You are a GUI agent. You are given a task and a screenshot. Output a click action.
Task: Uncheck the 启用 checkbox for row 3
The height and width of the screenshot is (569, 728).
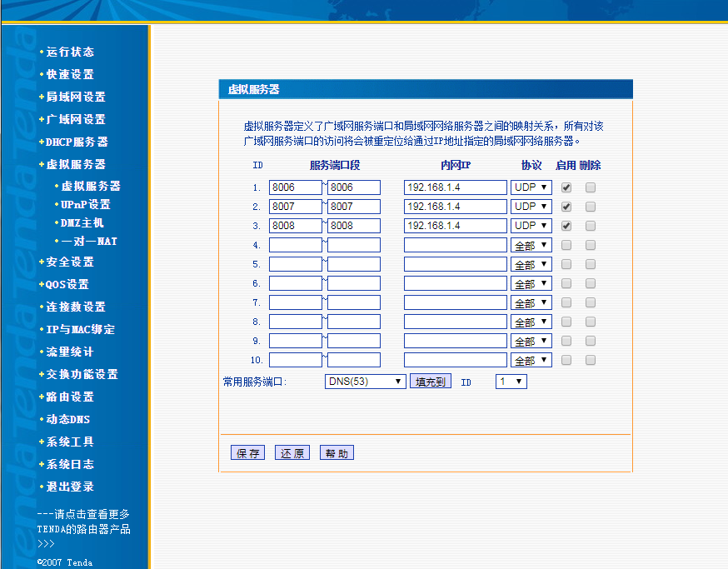[x=566, y=226]
